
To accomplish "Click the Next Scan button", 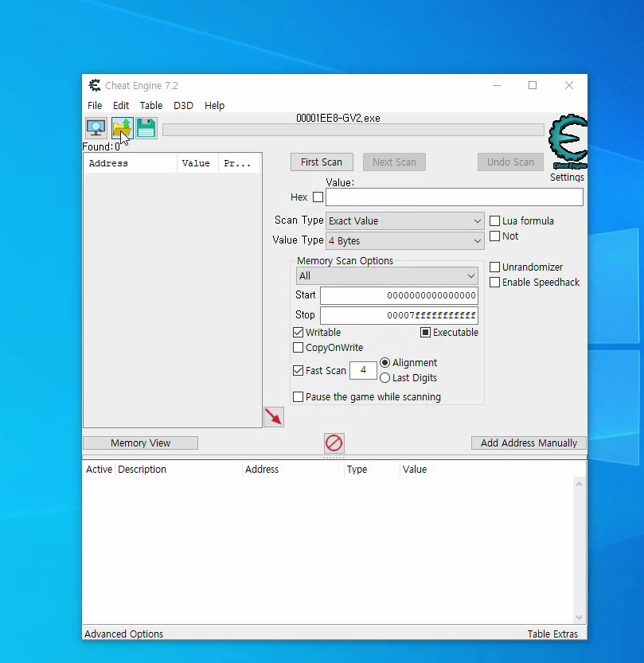I will [395, 162].
